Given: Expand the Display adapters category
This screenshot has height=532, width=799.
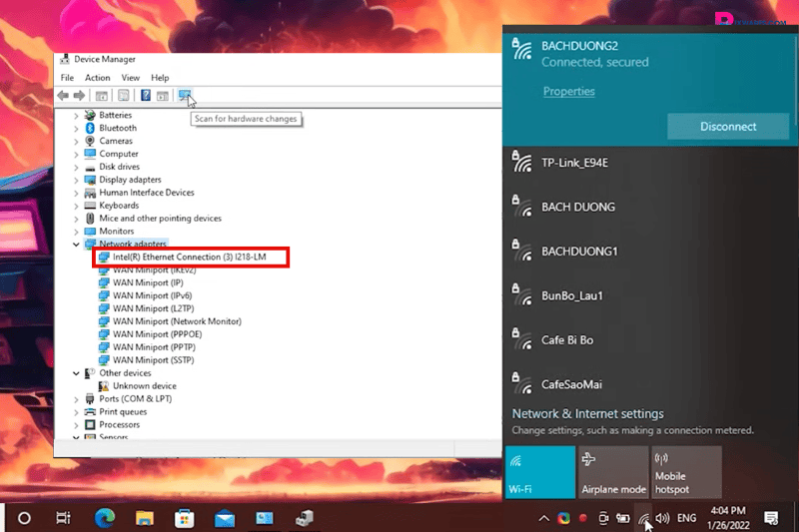Looking at the screenshot, I should (x=77, y=180).
